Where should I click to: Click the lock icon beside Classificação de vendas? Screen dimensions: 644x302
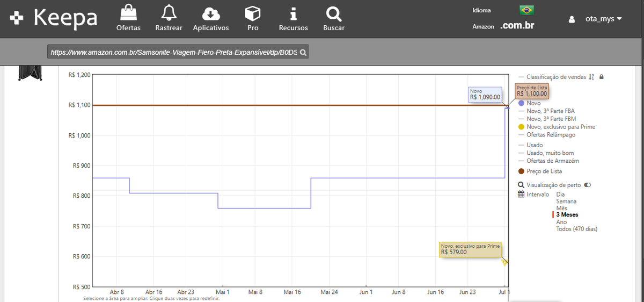[x=601, y=77]
